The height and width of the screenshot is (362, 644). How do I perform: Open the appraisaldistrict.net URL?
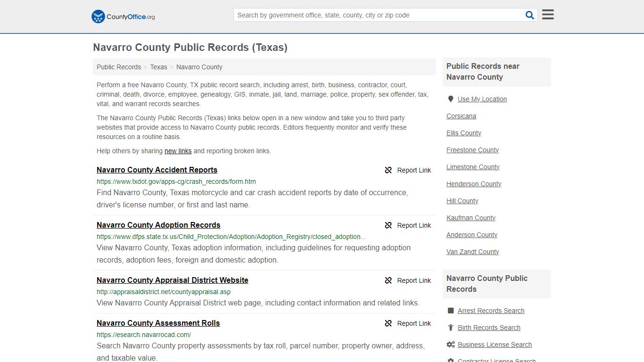click(x=164, y=292)
